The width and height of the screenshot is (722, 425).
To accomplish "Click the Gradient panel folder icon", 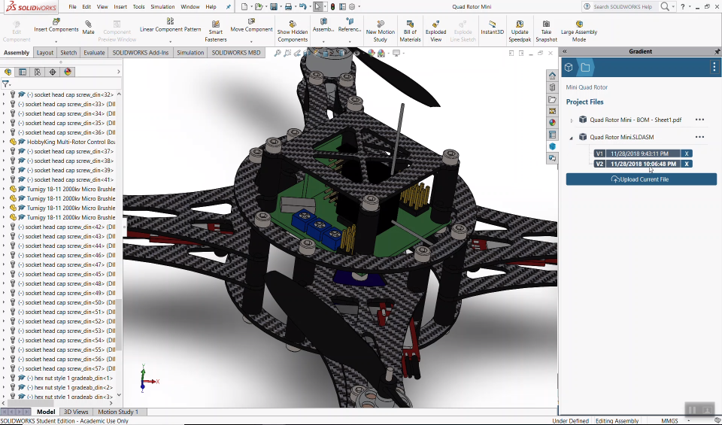I will (585, 68).
